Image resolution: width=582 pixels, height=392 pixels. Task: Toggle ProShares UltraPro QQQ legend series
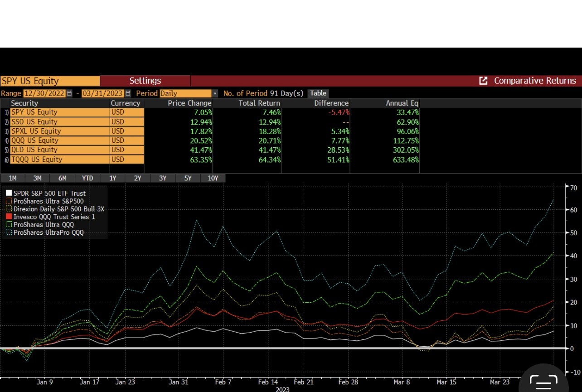[x=48, y=232]
